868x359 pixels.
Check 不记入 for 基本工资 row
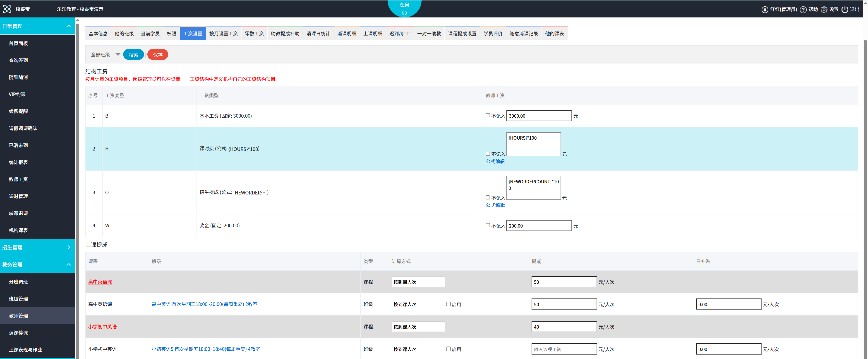(x=488, y=115)
